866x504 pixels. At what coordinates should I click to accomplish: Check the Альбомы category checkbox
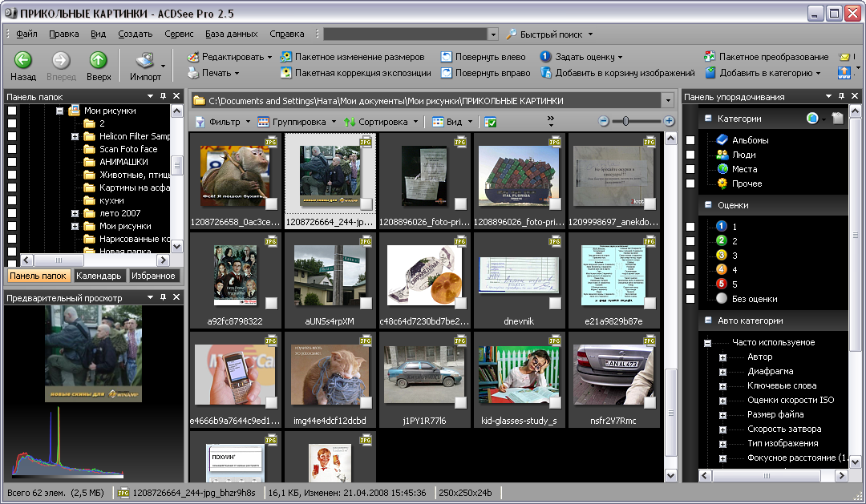[x=690, y=141]
